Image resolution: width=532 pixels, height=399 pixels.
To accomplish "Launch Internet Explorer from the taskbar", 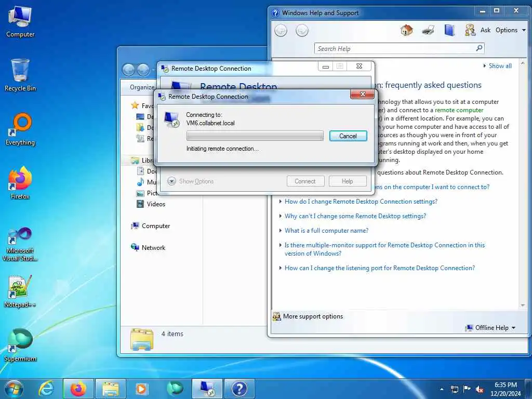I will click(x=46, y=389).
